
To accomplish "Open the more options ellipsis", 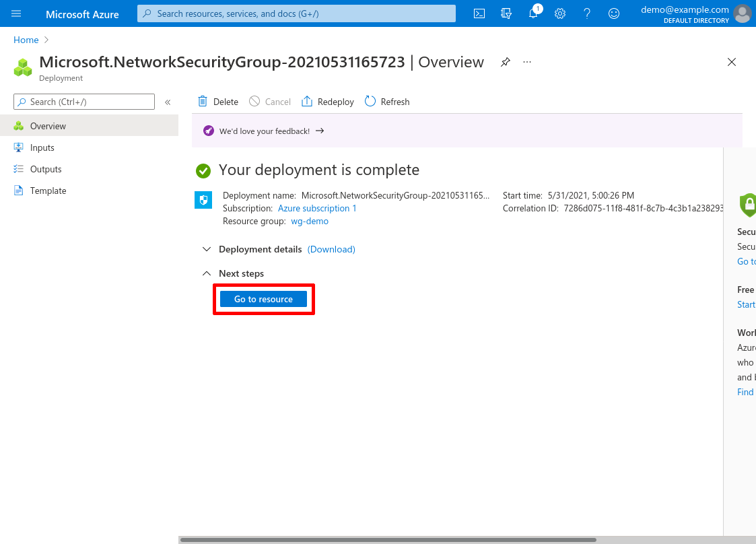I will (527, 62).
